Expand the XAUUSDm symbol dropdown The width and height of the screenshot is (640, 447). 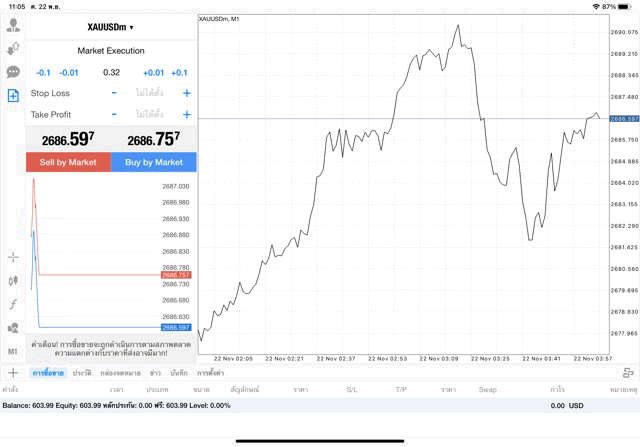pyautogui.click(x=111, y=27)
